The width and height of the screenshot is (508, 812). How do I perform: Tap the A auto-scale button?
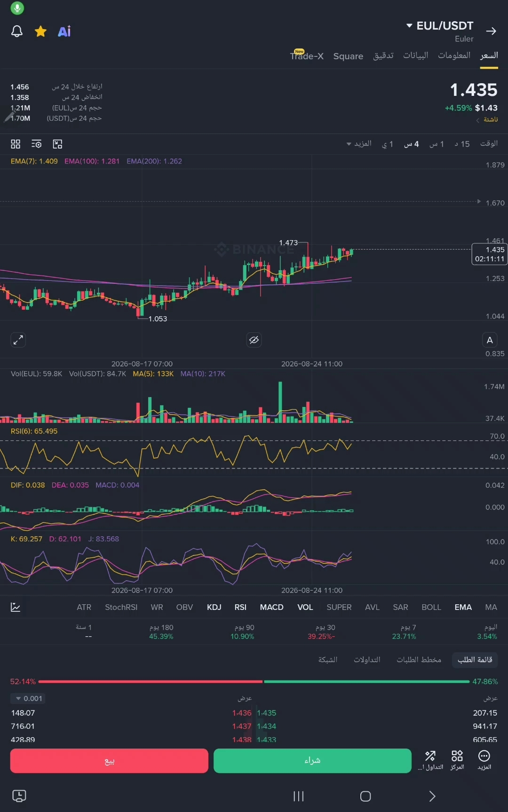click(x=490, y=340)
